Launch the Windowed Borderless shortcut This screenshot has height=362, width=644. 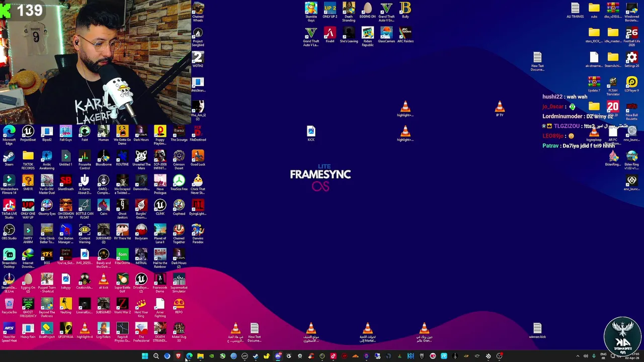click(632, 12)
